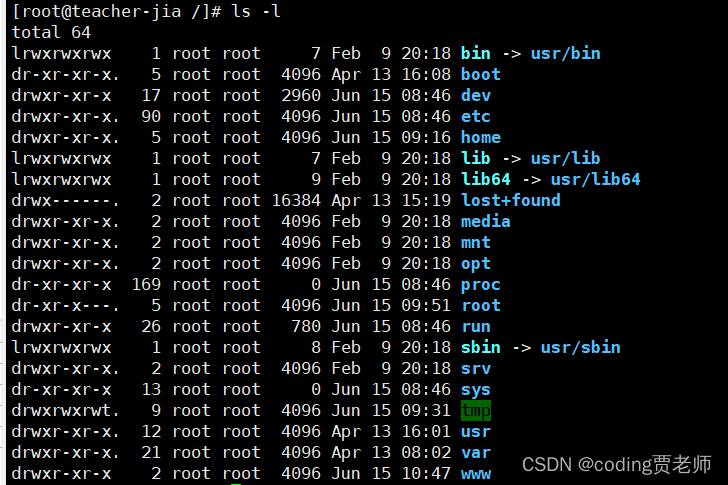Select the 'srv' directory name
The image size is (728, 485).
475,369
